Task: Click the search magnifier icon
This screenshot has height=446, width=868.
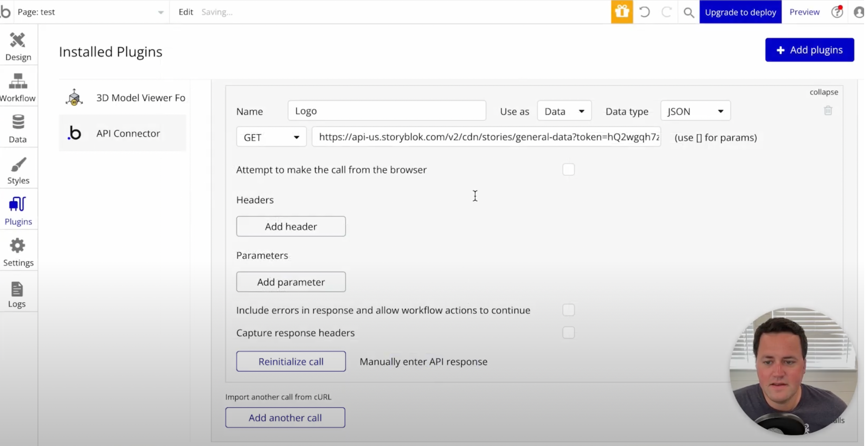Action: pos(689,13)
